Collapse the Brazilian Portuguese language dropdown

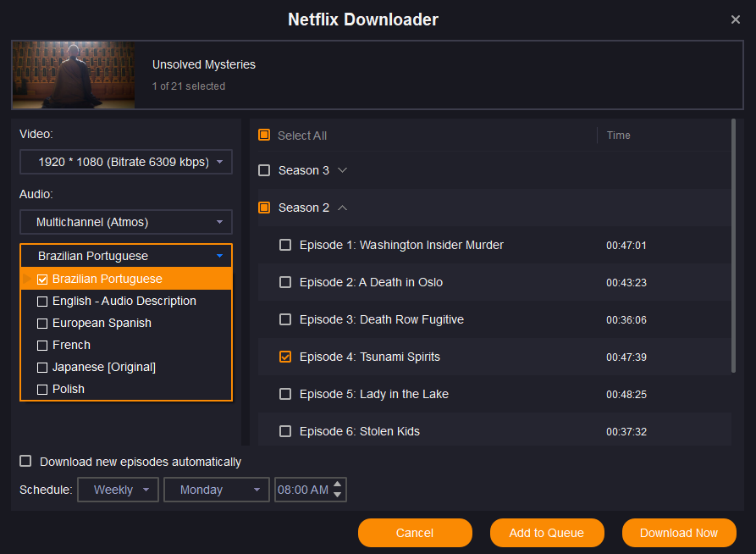pyautogui.click(x=126, y=256)
